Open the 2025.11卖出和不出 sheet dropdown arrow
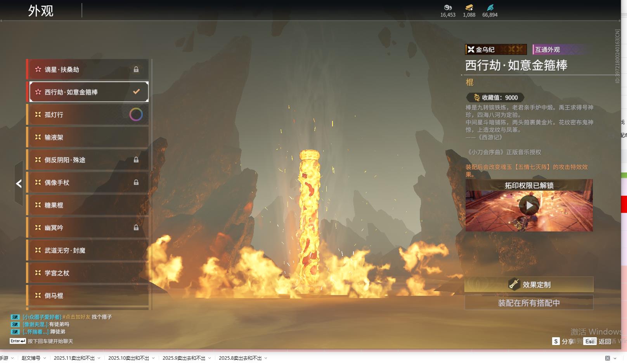 99,358
